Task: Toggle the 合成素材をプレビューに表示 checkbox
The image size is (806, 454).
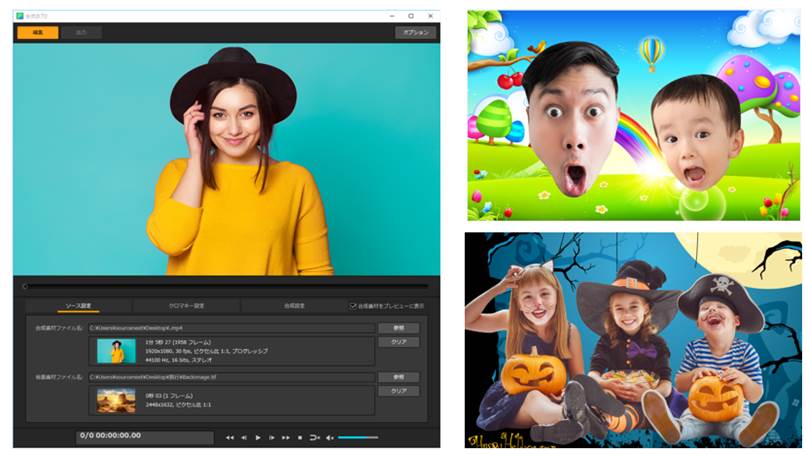Action: 352,306
